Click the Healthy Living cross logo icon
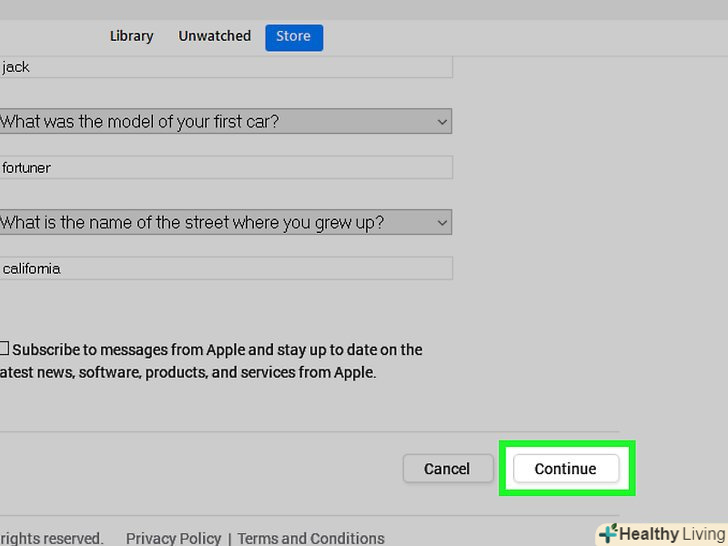This screenshot has height=546, width=728. (607, 534)
